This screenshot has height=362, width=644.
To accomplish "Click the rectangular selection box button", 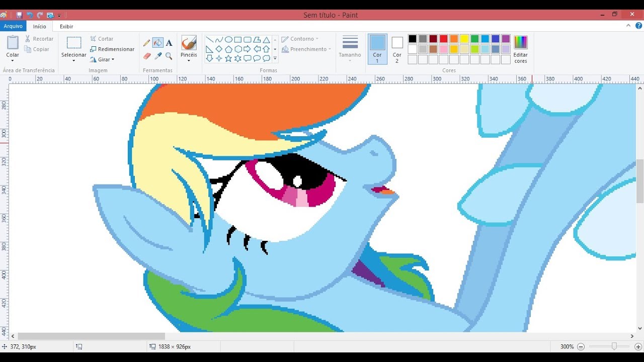I will [x=74, y=43].
